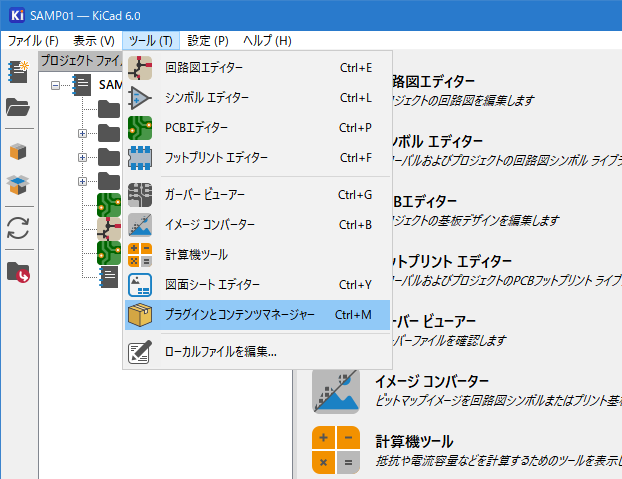Screen dimensions: 622x479
Task: Click the archive project orange box icon
Action: tap(18, 151)
